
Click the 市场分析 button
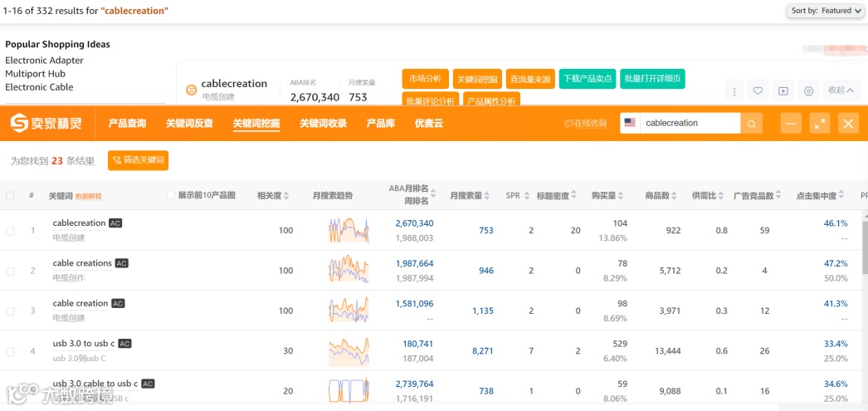point(425,79)
